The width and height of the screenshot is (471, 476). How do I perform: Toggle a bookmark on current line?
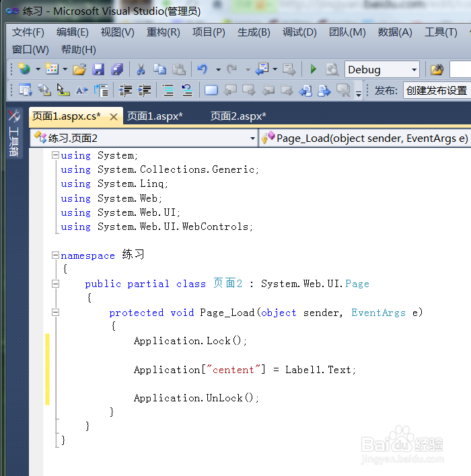coord(211,90)
